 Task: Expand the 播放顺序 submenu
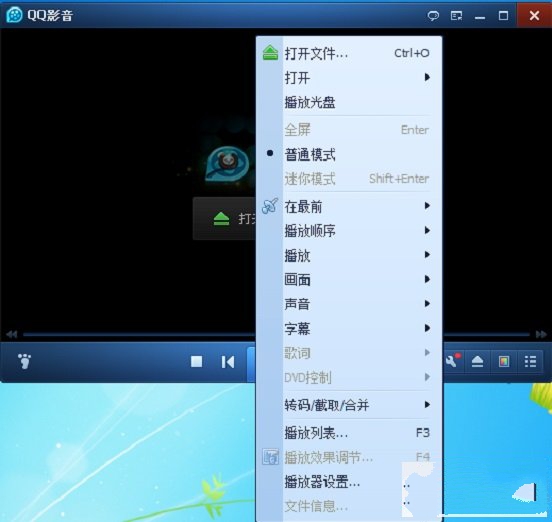coord(349,231)
